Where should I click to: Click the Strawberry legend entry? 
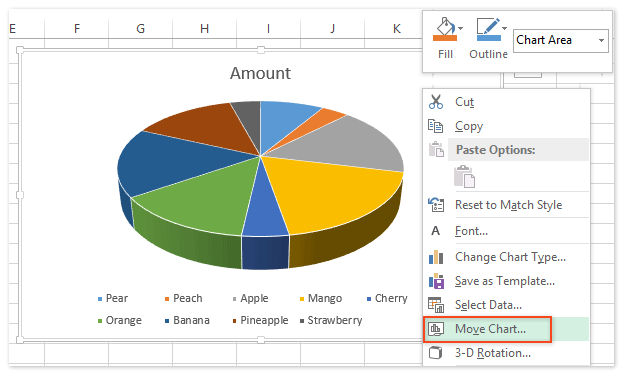pos(331,320)
